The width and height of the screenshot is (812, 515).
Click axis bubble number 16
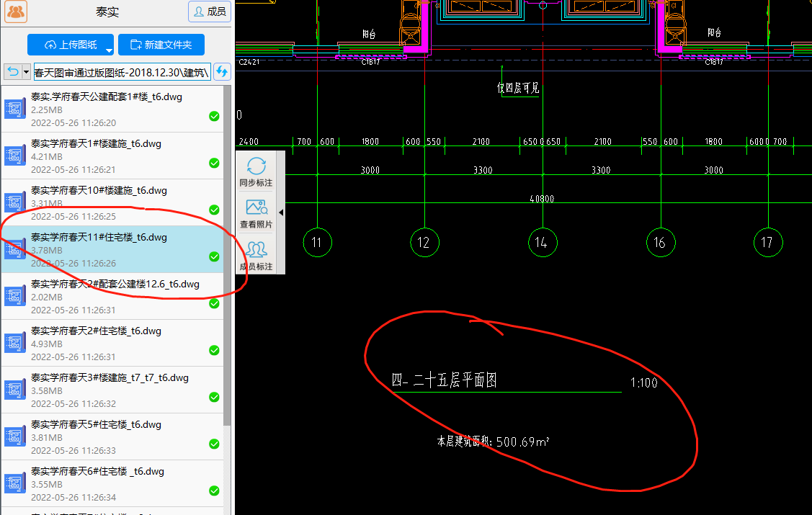(661, 242)
